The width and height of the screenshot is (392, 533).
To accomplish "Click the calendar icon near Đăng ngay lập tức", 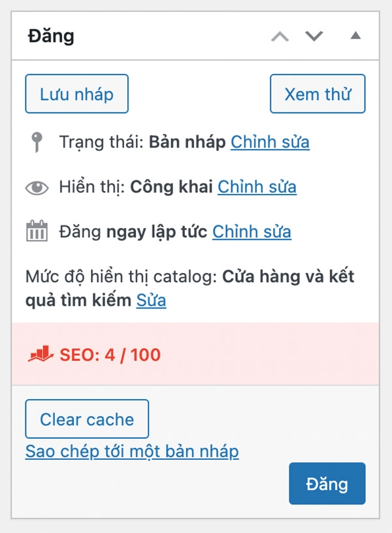I will 36,231.
